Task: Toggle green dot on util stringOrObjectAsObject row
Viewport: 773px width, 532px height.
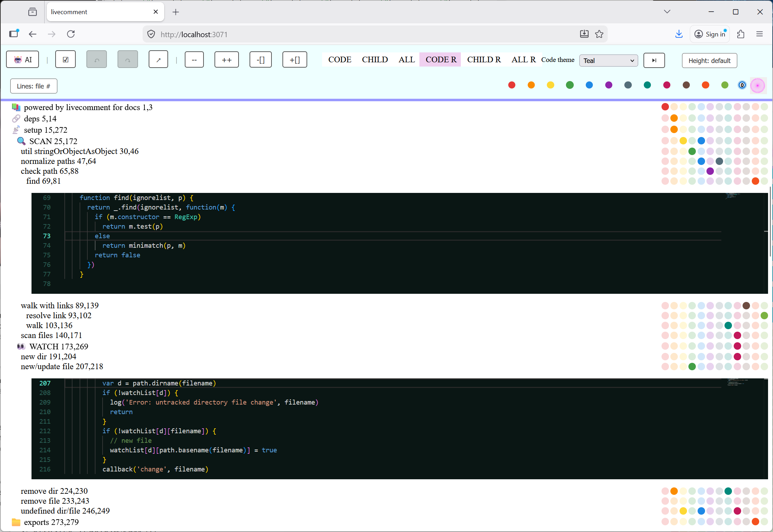Action: (x=692, y=151)
